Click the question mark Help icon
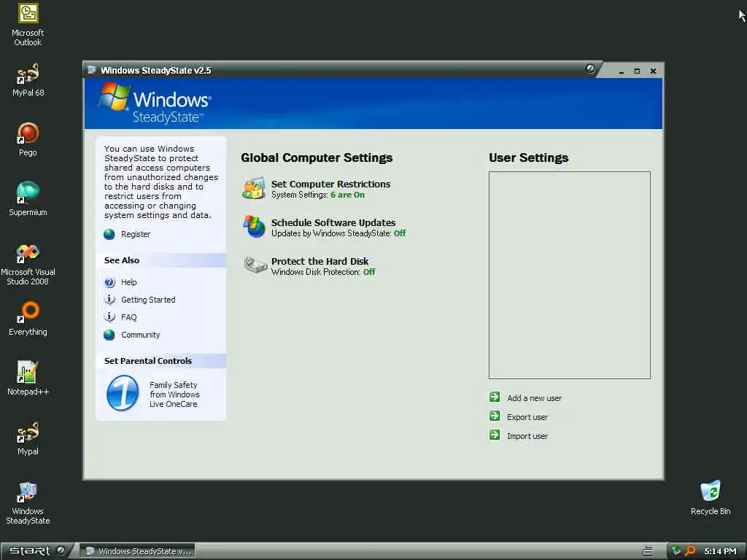The height and width of the screenshot is (560, 747). click(x=109, y=282)
